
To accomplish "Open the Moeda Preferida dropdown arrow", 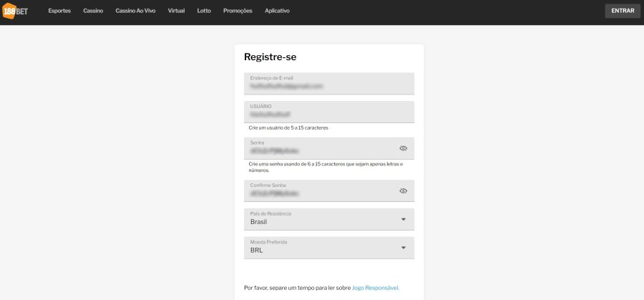I will 403,248.
